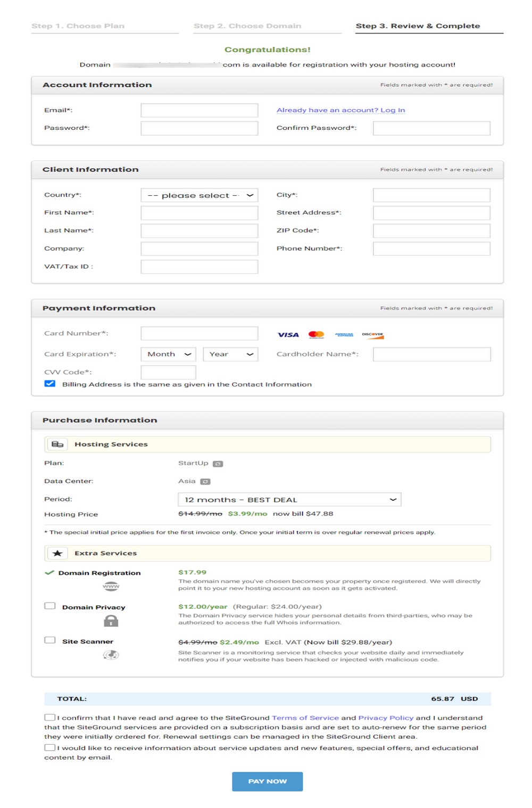The height and width of the screenshot is (808, 532).
Task: Open the Privacy Policy link
Action: (386, 718)
